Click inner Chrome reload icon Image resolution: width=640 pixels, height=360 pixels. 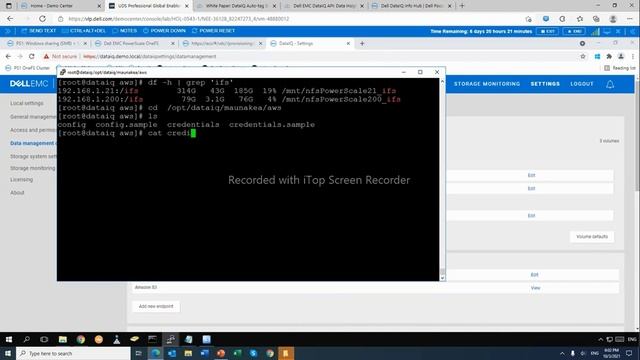pos(31,56)
